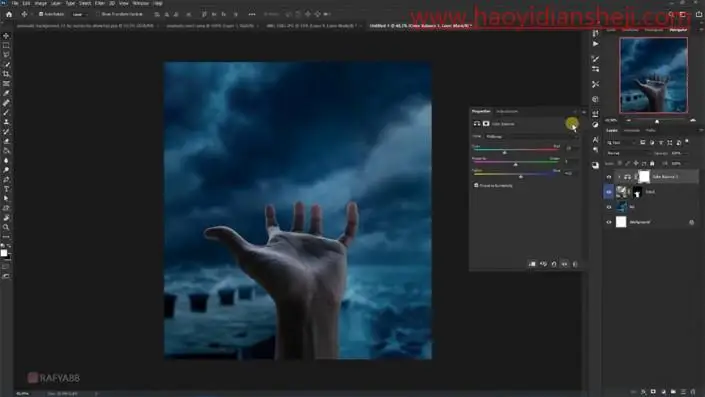Select the Zoom magnifier tool
Image resolution: width=705 pixels, height=397 pixels.
(6, 227)
